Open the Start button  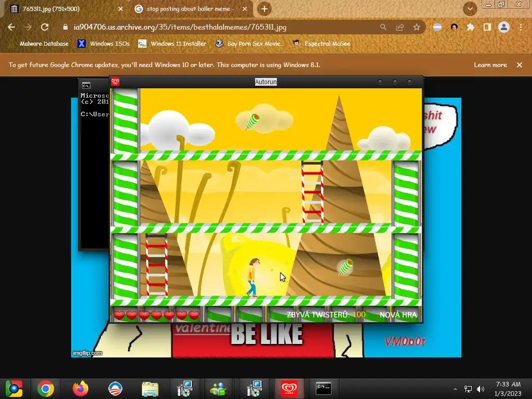(14, 389)
